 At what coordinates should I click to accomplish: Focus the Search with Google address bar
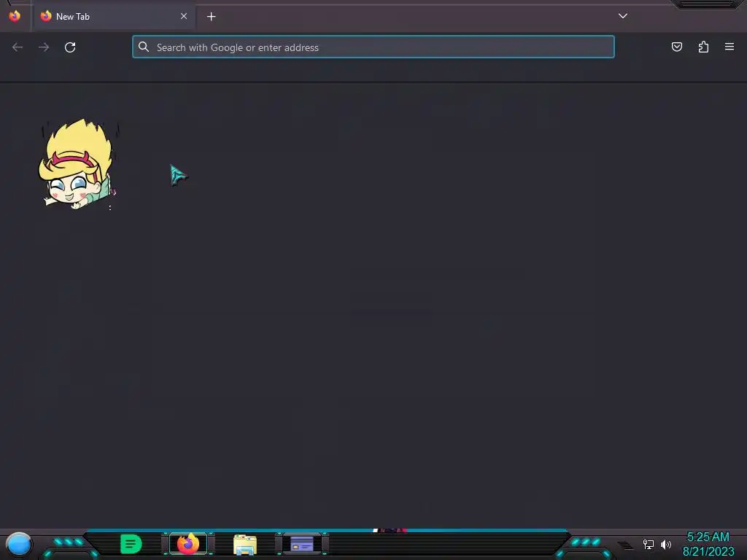point(373,47)
